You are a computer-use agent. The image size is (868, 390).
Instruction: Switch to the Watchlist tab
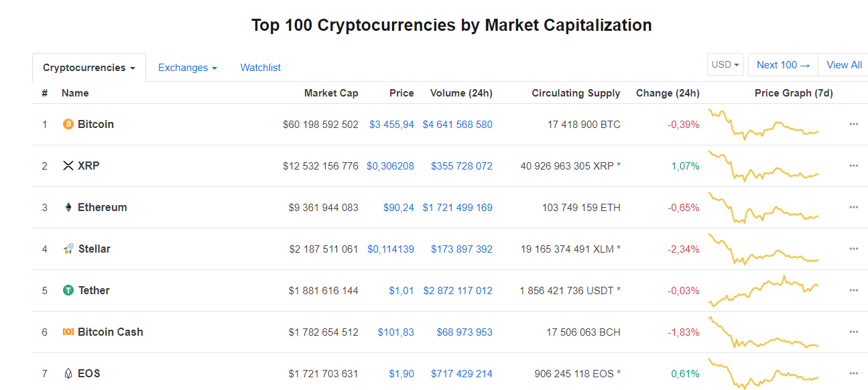click(x=260, y=68)
